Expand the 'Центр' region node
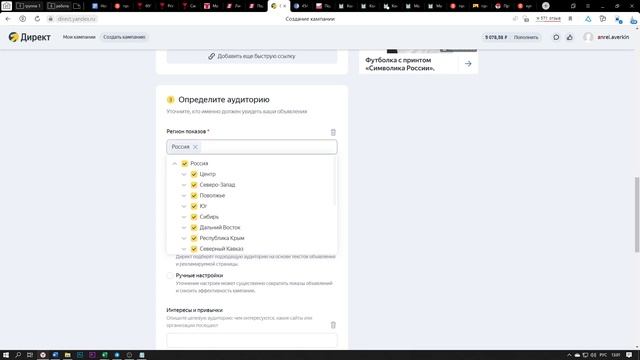 point(184,174)
